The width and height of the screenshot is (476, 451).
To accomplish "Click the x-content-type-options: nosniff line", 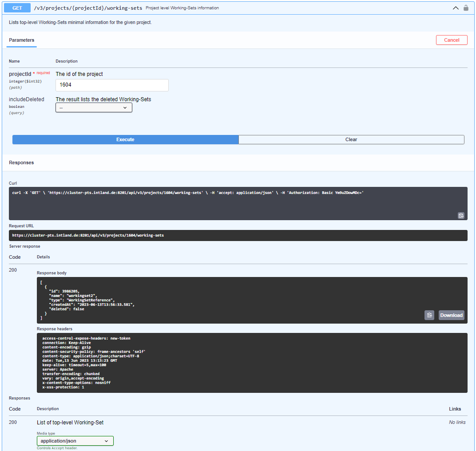I will point(76,383).
